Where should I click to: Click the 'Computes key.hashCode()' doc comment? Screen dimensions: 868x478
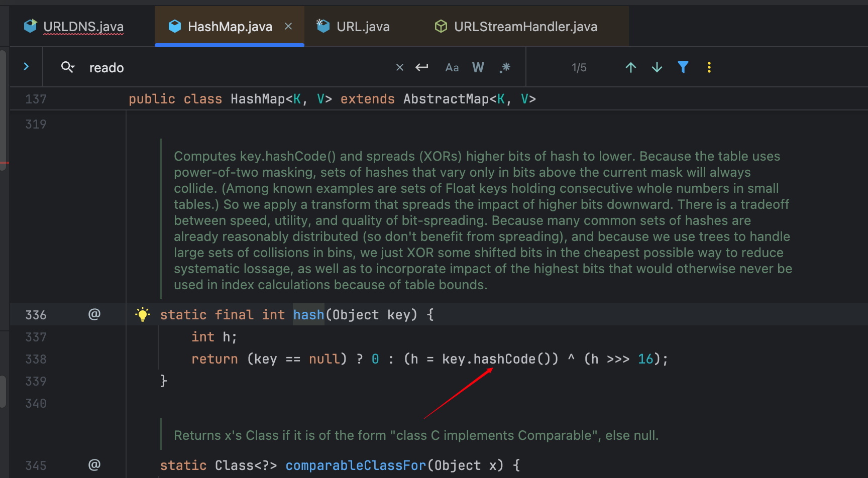coord(483,220)
